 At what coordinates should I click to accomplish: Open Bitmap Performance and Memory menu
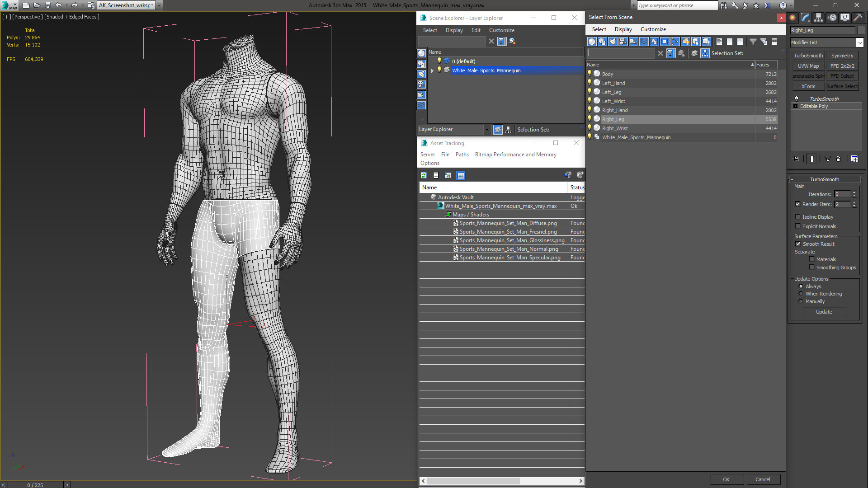point(515,155)
